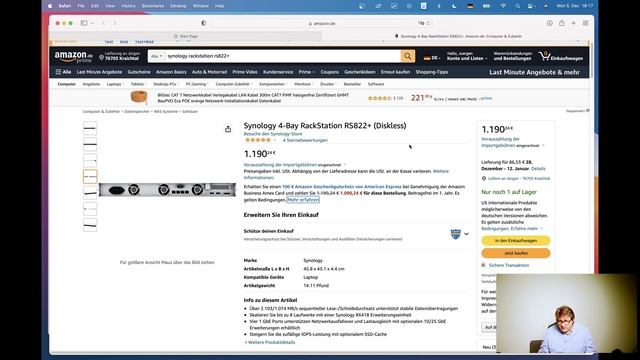Viewport: 640px width, 360px height.
Task: Open the Besuche den Synology-Store link
Action: coord(273,134)
